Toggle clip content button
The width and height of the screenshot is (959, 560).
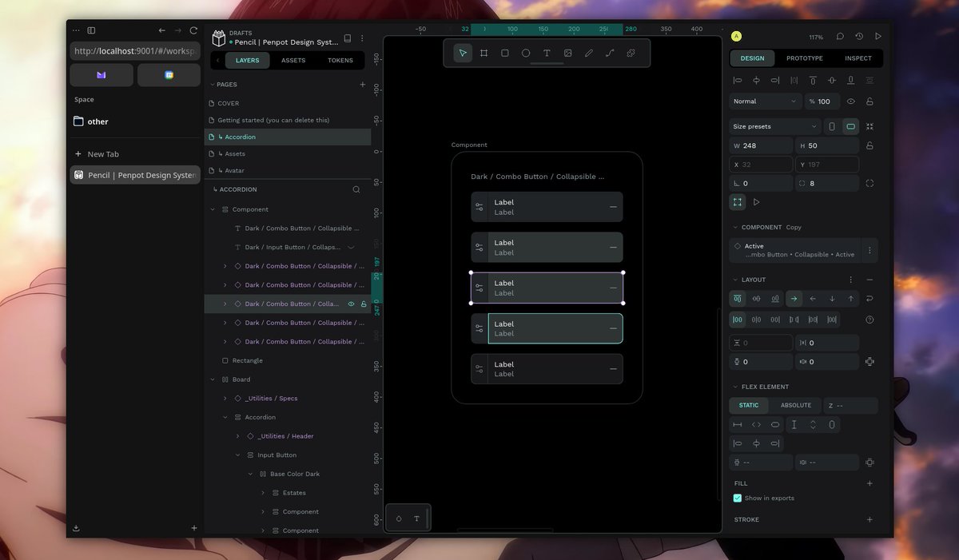coord(738,202)
